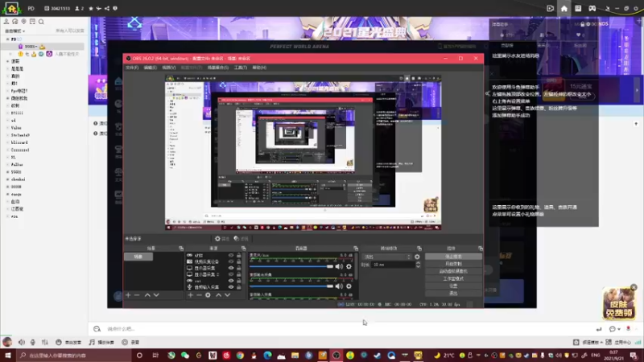Remove the source with the sources minus icon
The image size is (644, 362).
(199, 295)
